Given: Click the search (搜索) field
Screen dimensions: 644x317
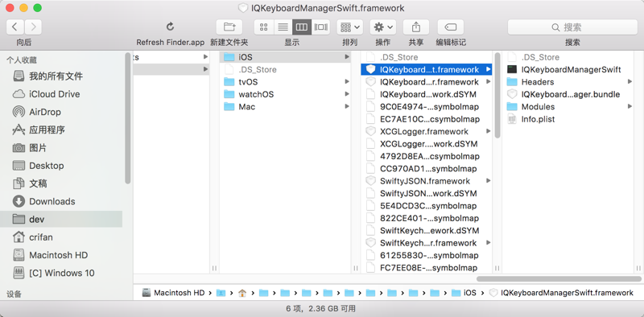Looking at the screenshot, I should point(572,27).
